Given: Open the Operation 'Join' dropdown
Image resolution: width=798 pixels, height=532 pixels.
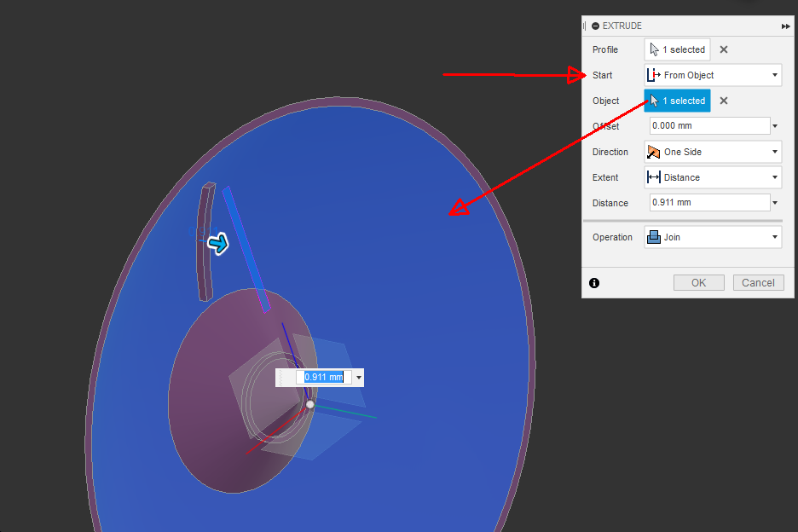Looking at the screenshot, I should [713, 237].
